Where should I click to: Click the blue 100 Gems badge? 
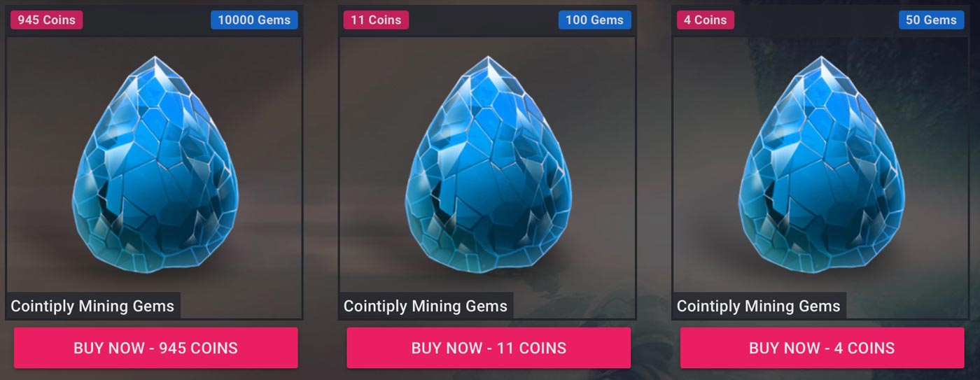pos(594,20)
